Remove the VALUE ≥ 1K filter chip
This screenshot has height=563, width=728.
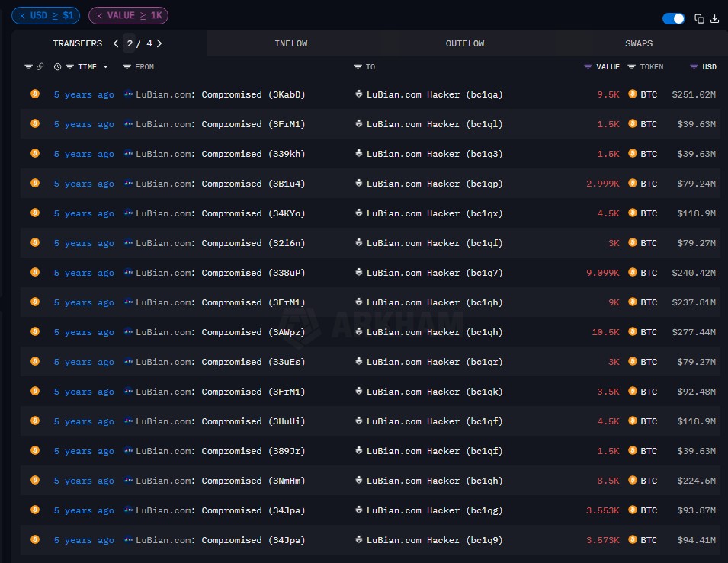(x=99, y=15)
